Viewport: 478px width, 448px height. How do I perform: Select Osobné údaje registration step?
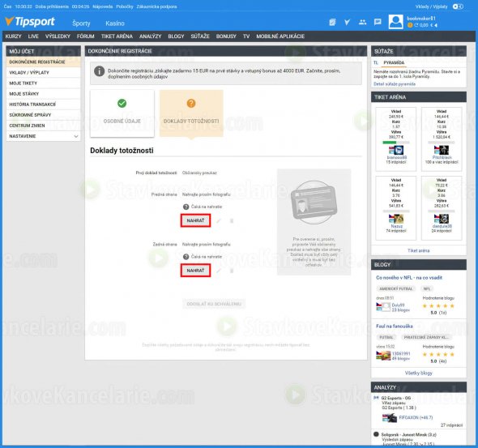tap(122, 113)
